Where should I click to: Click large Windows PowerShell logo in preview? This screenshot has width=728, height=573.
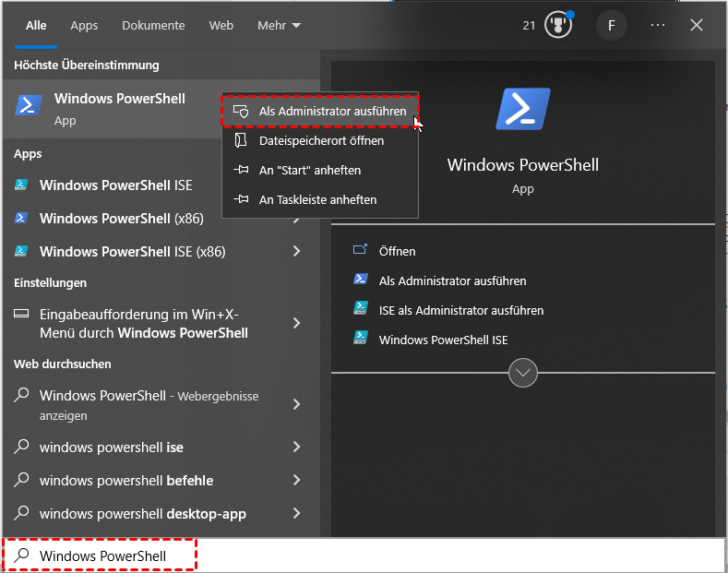522,109
